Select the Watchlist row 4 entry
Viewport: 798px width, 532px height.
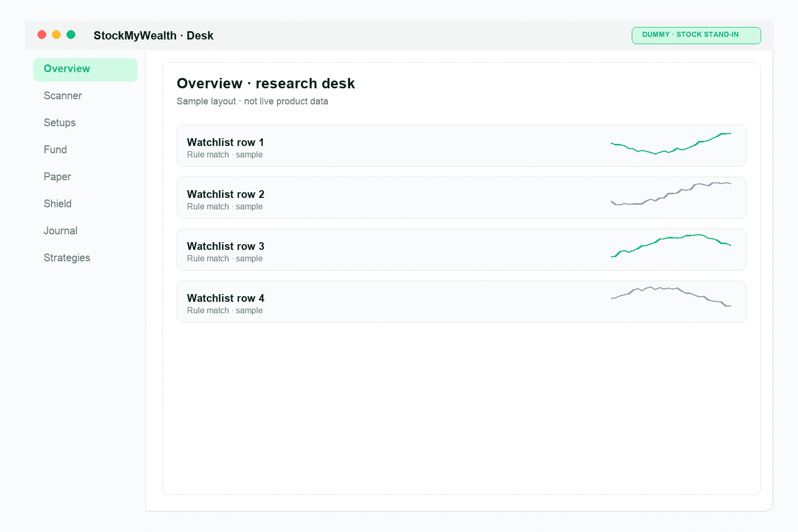(461, 301)
